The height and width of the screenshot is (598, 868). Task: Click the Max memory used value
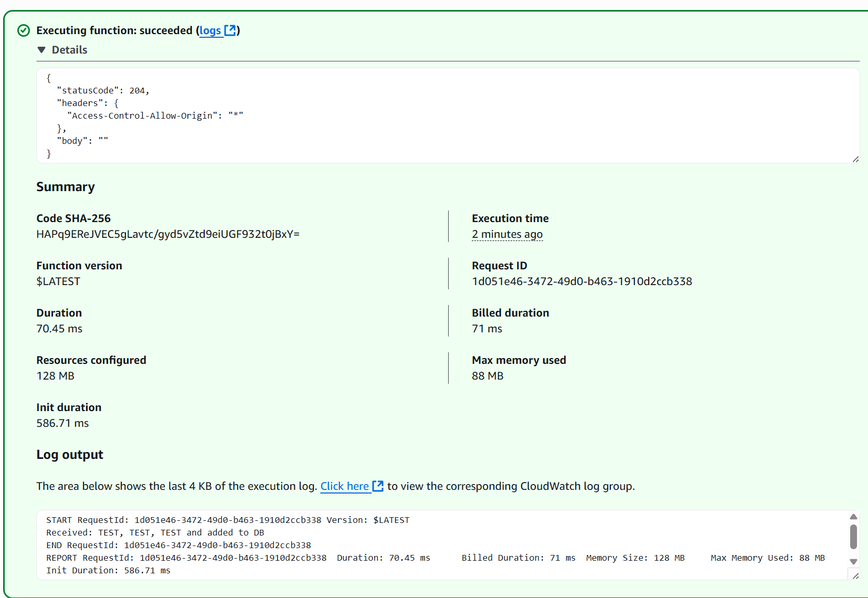[x=488, y=376]
